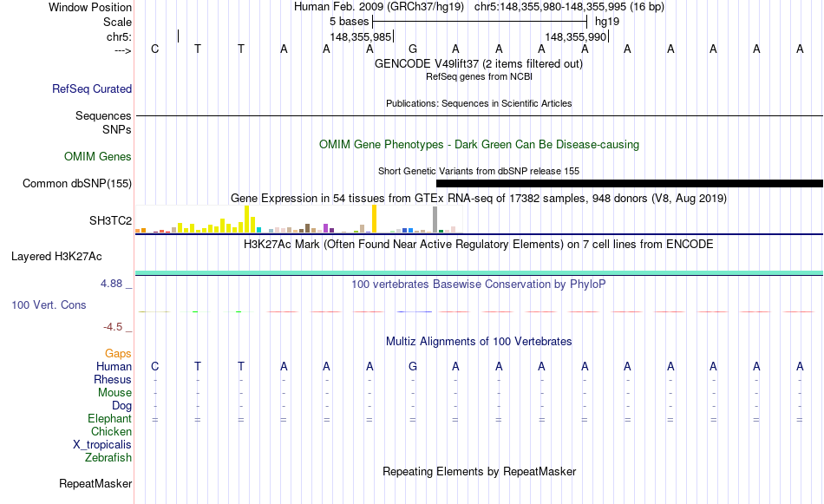Click the Gene Expression in 54 tissues title
This screenshot has height=504, width=824.
pyautogui.click(x=479, y=198)
